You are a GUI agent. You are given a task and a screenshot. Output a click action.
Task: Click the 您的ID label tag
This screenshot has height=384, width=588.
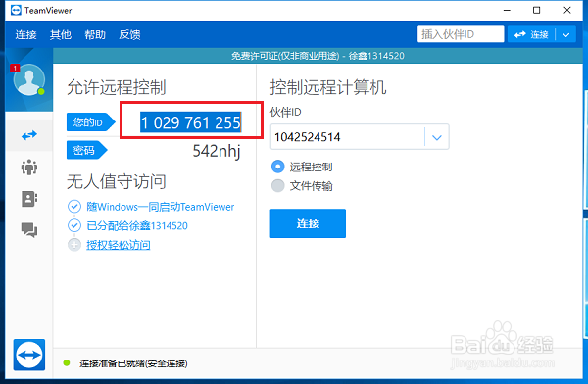[91, 122]
